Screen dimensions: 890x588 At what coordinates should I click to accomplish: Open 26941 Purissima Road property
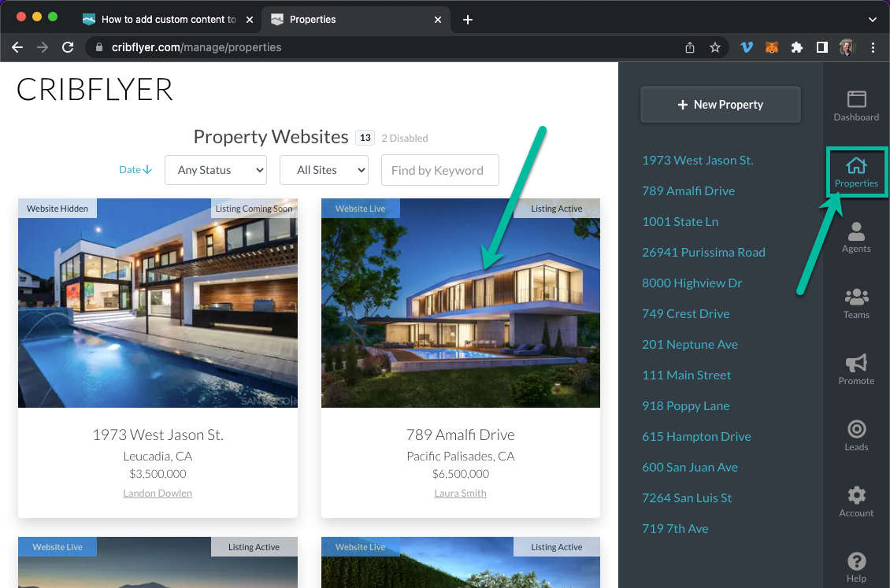point(703,253)
